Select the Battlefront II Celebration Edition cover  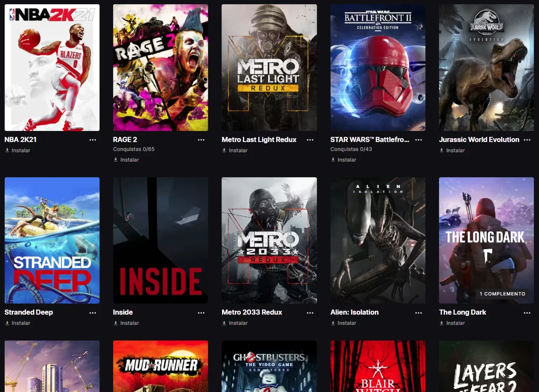click(x=378, y=68)
